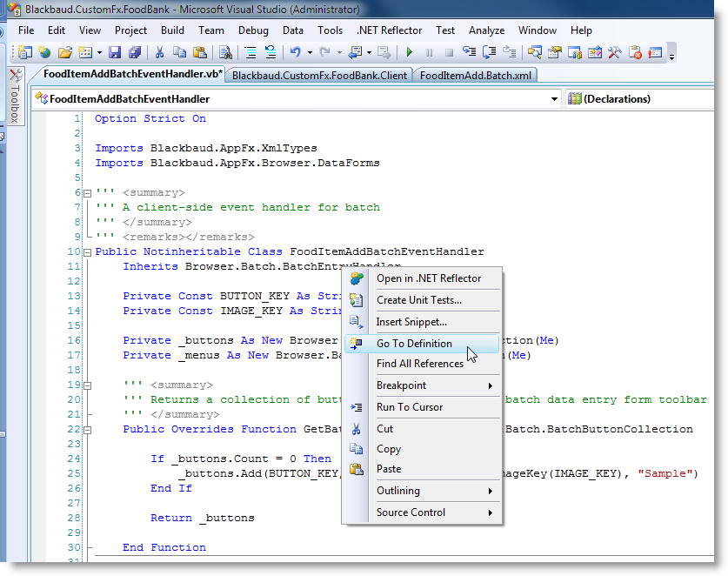This screenshot has height=576, width=728.
Task: Choose Open in .NET Reflector
Action: click(x=422, y=278)
